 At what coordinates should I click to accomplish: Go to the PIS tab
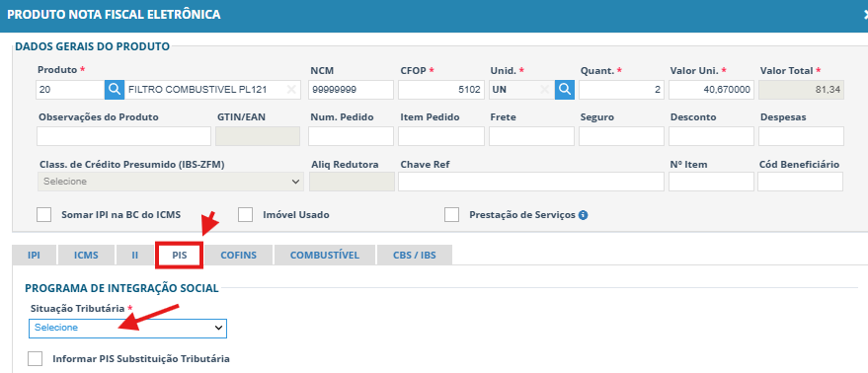180,256
